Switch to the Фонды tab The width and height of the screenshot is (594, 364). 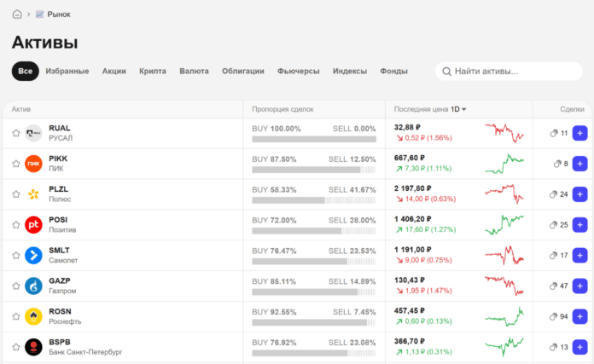click(x=393, y=71)
